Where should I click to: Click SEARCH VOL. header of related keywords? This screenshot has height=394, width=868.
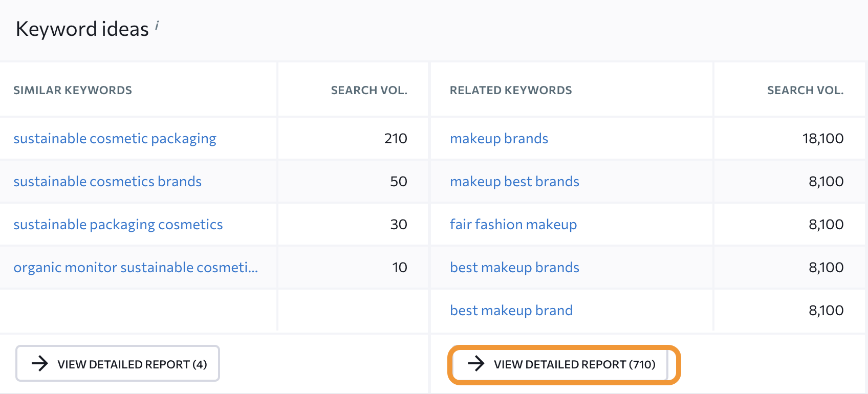coord(805,91)
